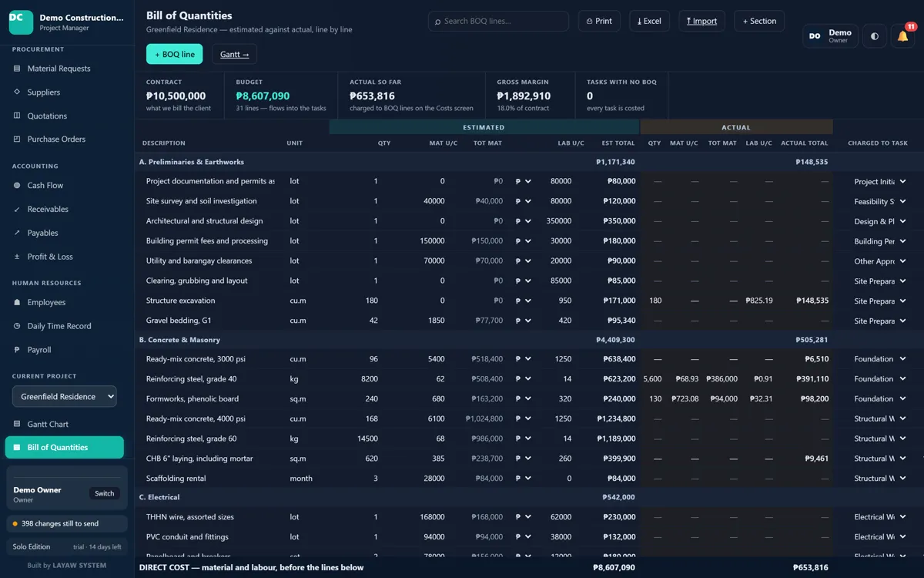
Task: Expand Charged to Task dropdown for Structure excavation
Action: coord(880,301)
